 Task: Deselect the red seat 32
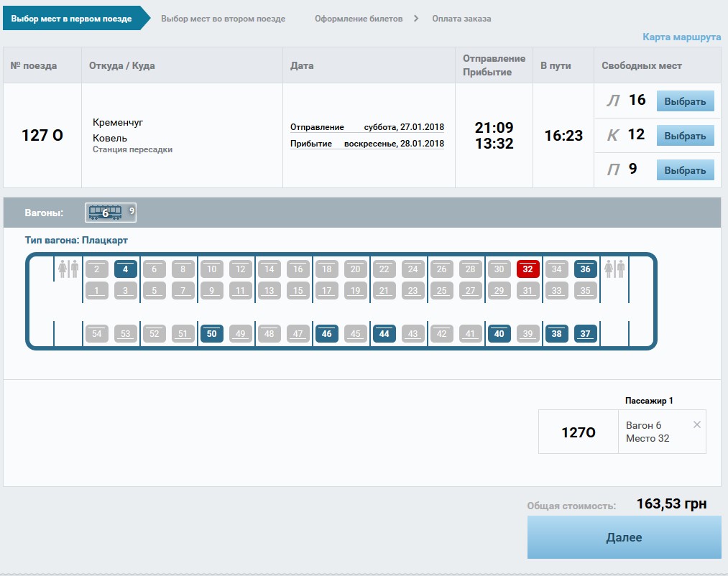(527, 269)
